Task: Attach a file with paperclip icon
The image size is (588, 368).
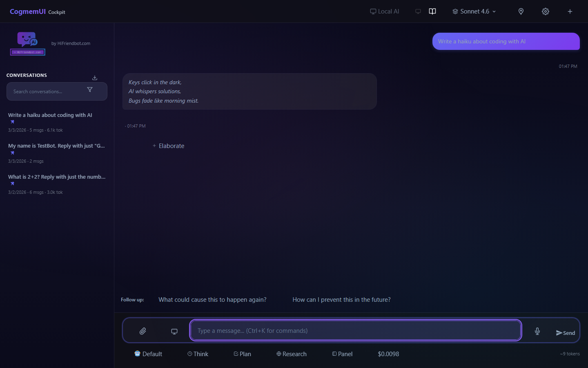Action: coord(143,331)
